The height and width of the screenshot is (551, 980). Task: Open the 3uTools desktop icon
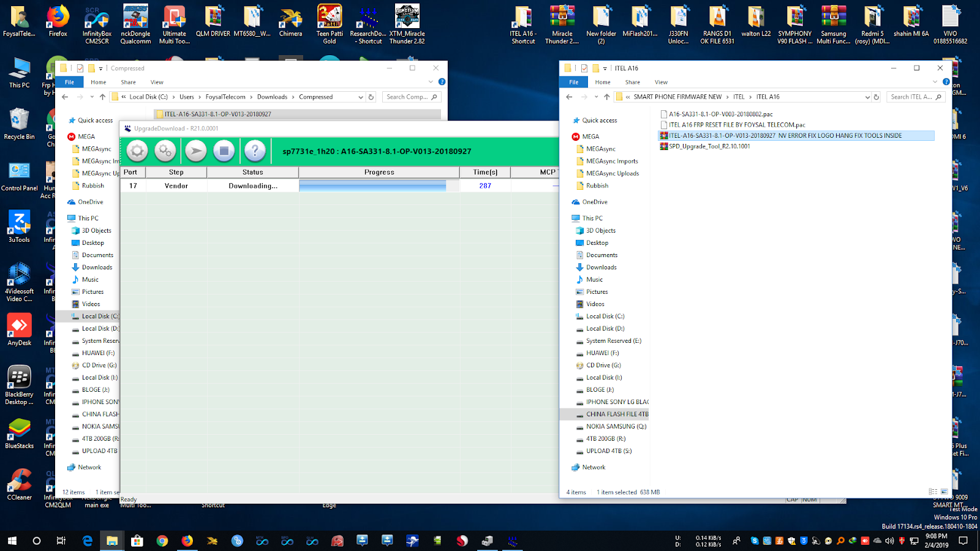click(x=19, y=227)
